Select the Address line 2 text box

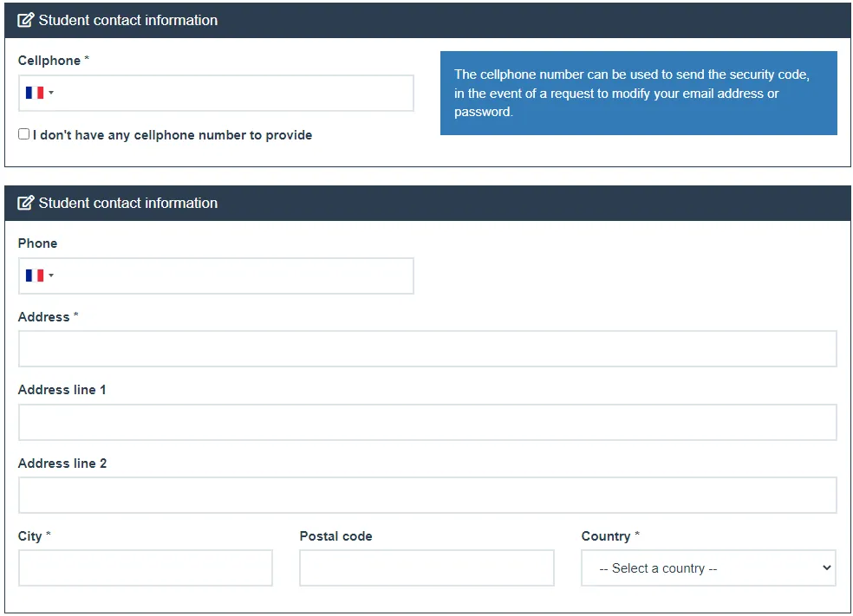pyautogui.click(x=427, y=495)
